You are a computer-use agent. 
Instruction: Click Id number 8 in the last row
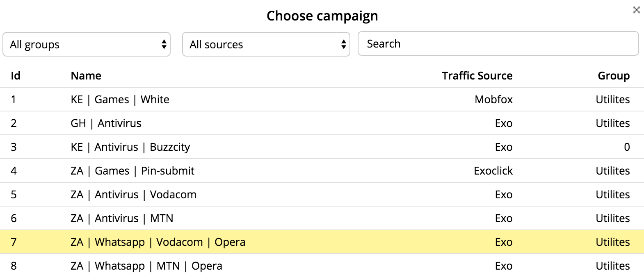coord(14,266)
